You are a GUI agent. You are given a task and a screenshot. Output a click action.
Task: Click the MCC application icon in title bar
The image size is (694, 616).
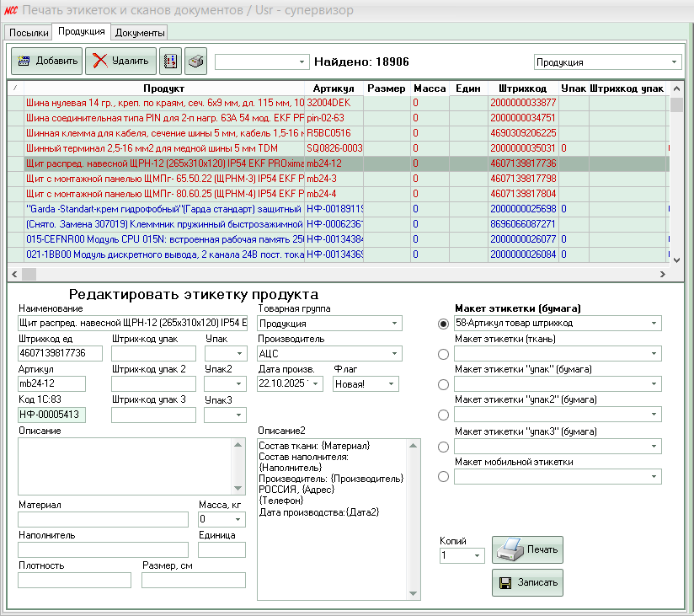10,10
